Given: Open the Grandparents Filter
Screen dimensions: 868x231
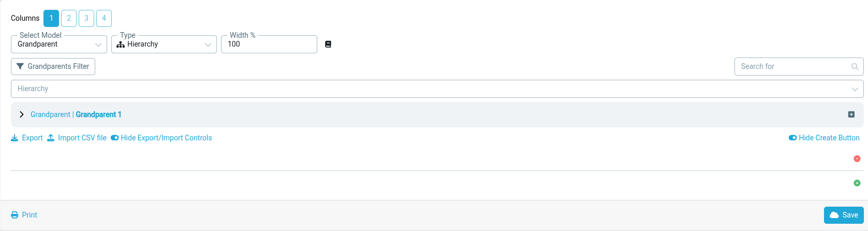Looking at the screenshot, I should point(53,66).
